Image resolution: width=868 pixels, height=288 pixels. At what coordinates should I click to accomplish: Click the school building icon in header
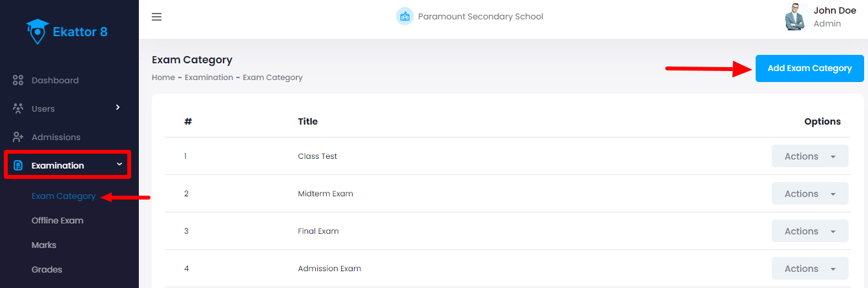[x=405, y=17]
